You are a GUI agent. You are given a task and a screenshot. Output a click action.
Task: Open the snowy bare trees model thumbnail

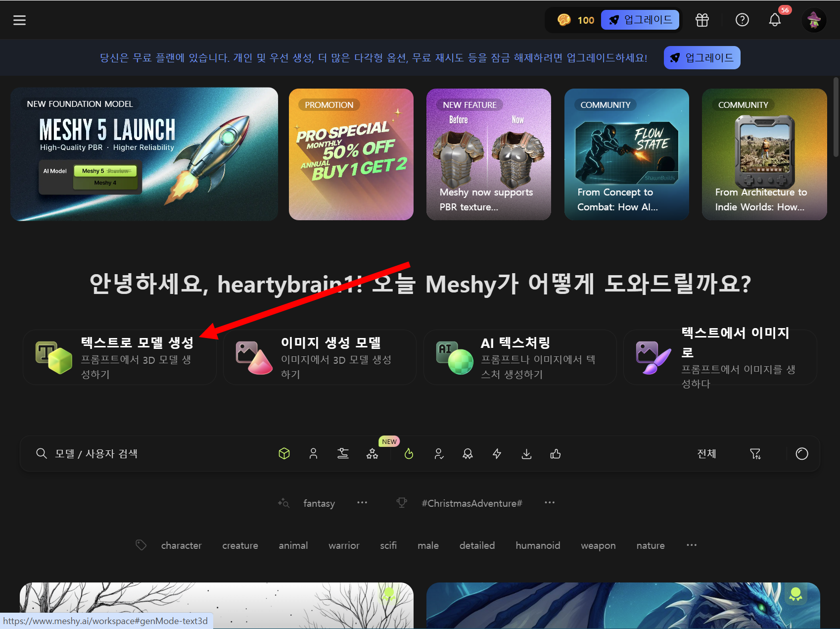click(x=217, y=605)
